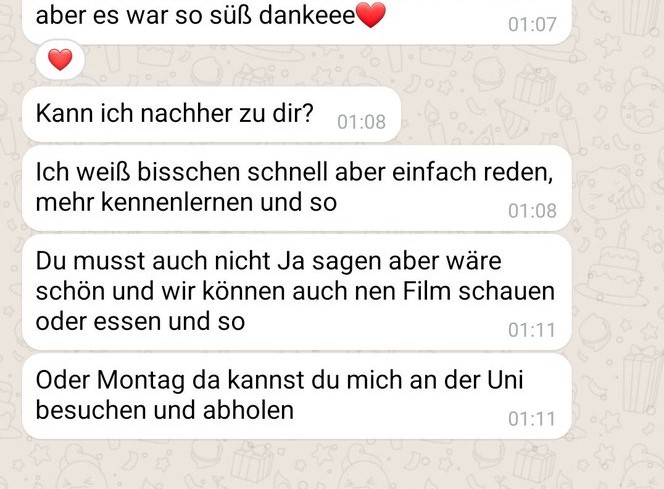Select the 'aber es war so süß' message

(297, 21)
